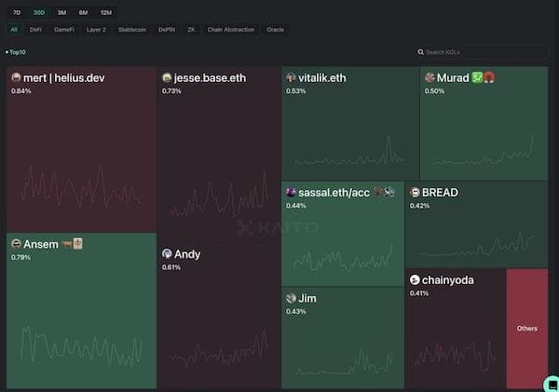Select the 30D time range tab
Screen dimensions: 559x392
[39, 13]
